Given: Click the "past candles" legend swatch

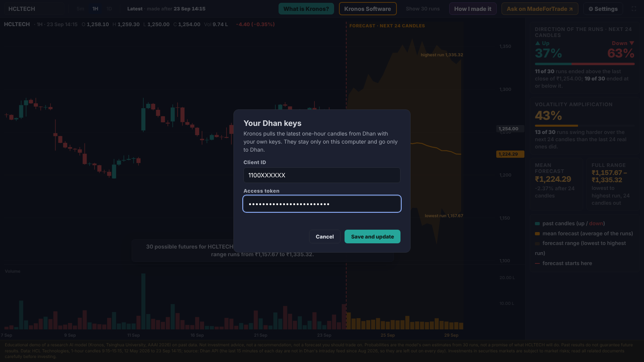Looking at the screenshot, I should coord(537,224).
